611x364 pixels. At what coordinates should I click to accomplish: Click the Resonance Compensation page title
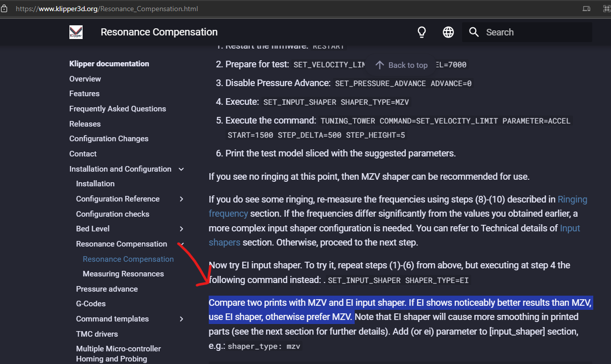(x=159, y=32)
